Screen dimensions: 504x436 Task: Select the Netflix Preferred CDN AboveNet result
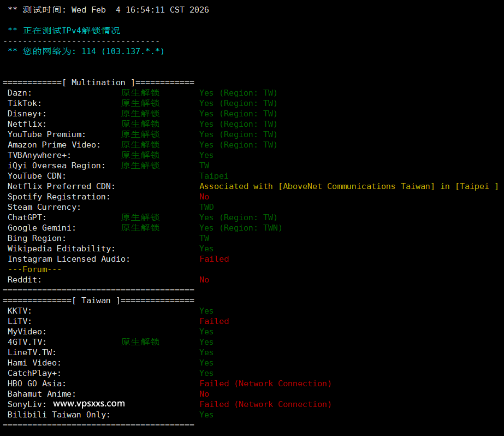click(348, 186)
